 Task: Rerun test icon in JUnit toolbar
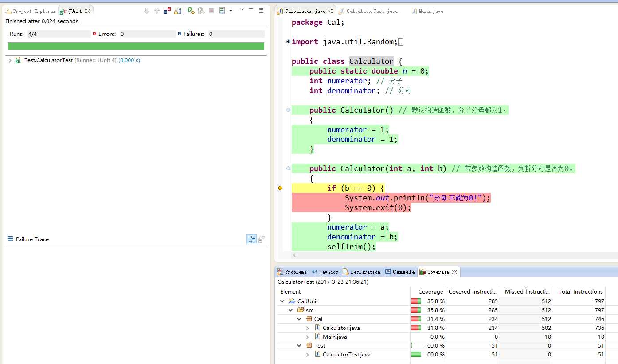pos(191,11)
